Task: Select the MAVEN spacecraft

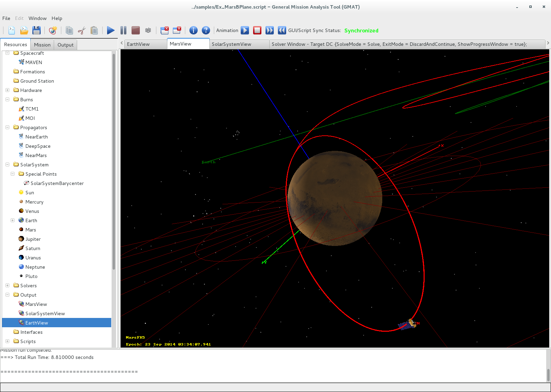Action: [x=34, y=62]
